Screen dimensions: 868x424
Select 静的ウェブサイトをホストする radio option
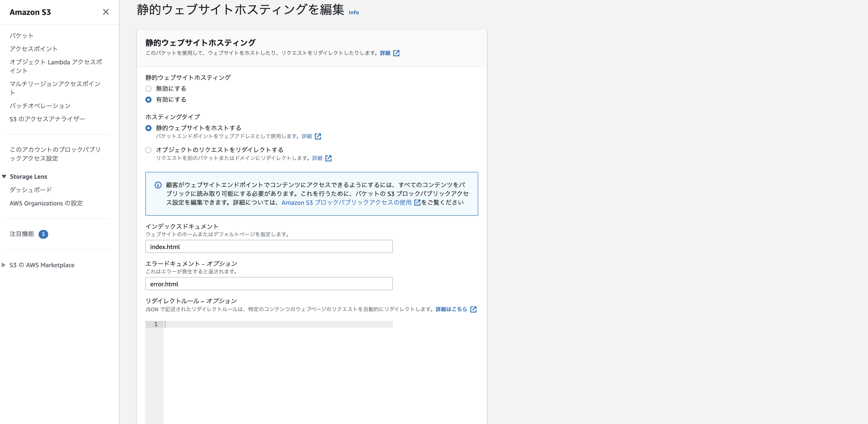148,128
